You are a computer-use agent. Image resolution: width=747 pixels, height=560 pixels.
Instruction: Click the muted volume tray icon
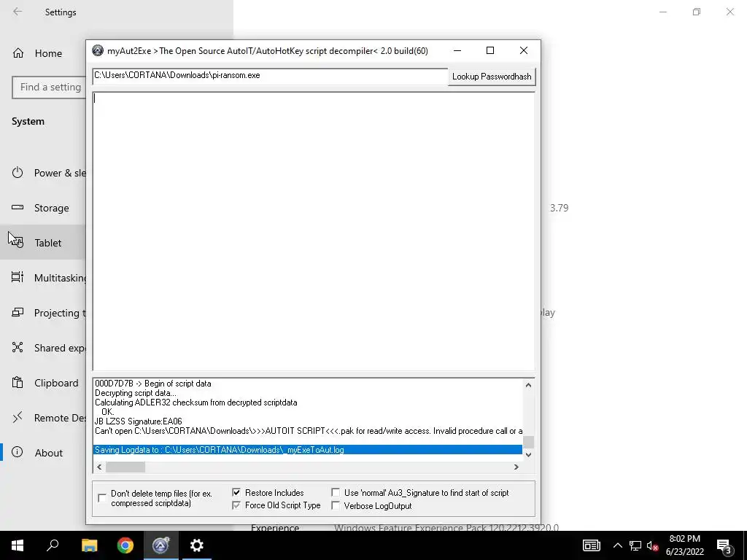[652, 545]
